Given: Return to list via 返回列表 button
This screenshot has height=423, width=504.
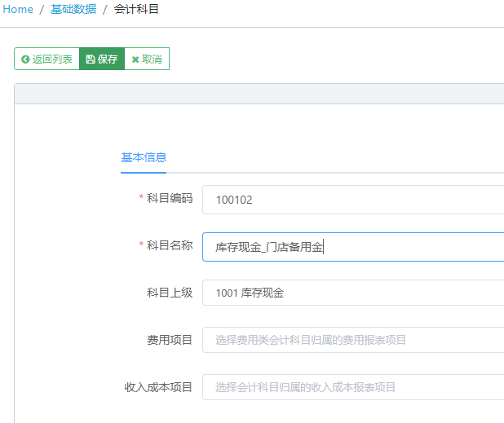Looking at the screenshot, I should click(47, 59).
